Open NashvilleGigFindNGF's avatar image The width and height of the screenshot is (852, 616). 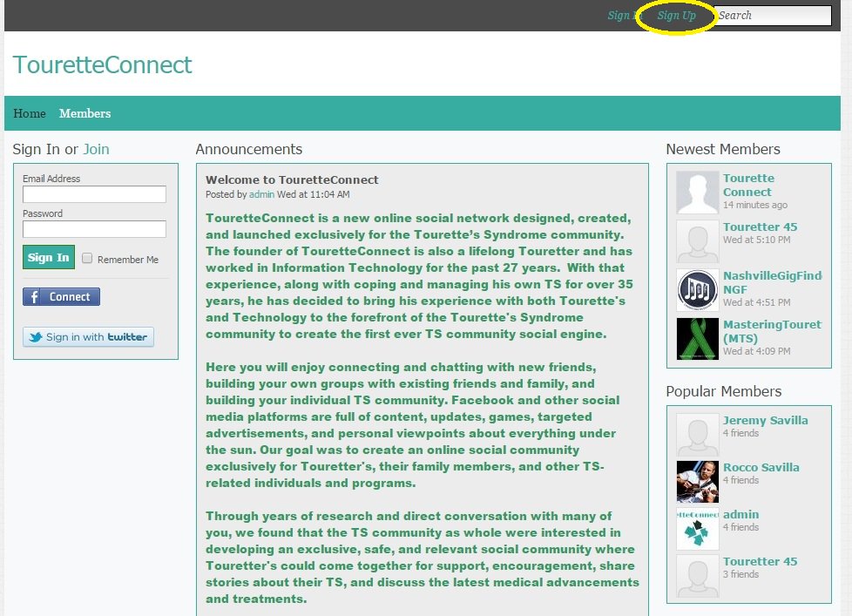coord(697,290)
